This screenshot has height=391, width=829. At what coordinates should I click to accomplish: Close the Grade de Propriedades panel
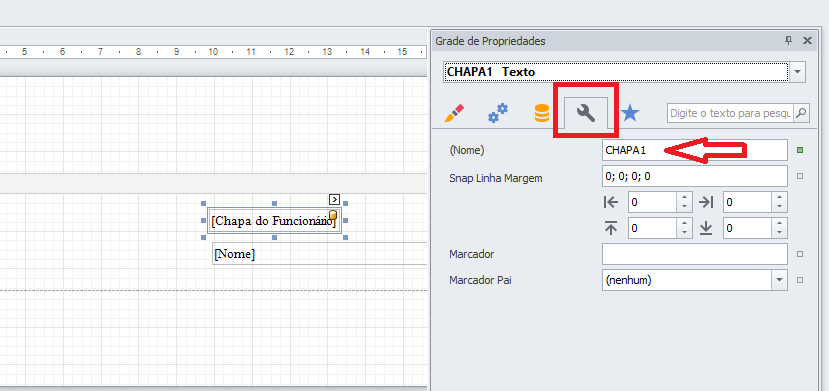click(807, 41)
